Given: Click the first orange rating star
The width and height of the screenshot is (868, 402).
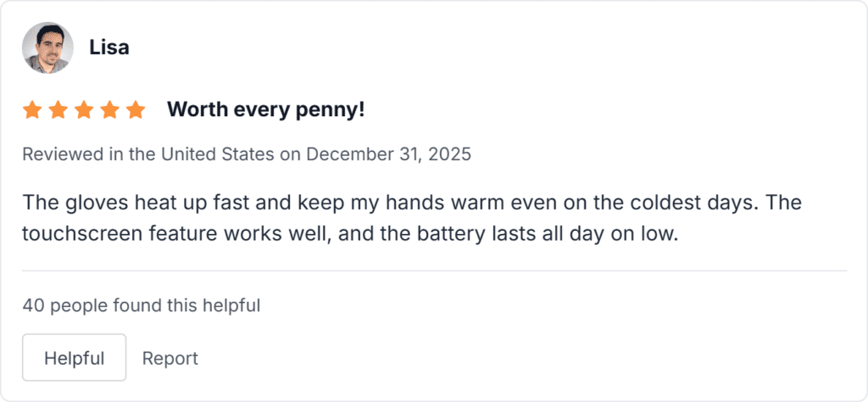Looking at the screenshot, I should click(x=32, y=109).
